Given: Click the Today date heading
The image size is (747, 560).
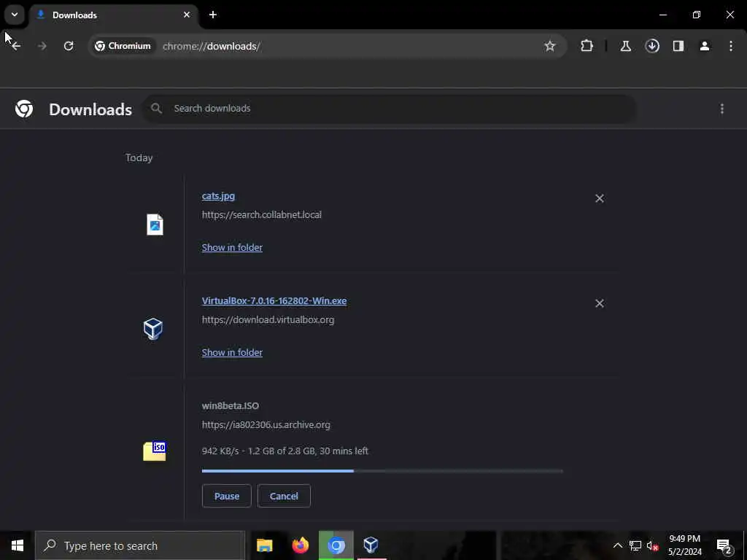Looking at the screenshot, I should tap(139, 158).
